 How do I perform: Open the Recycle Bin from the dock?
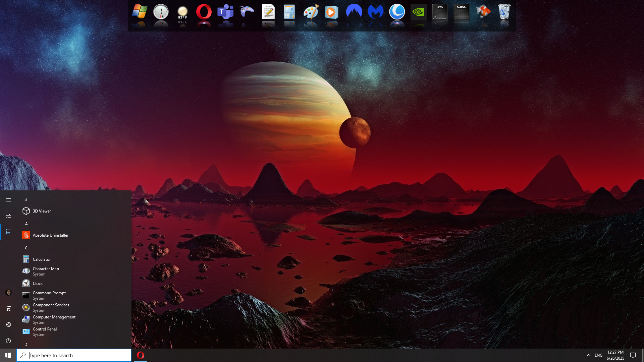click(x=504, y=12)
